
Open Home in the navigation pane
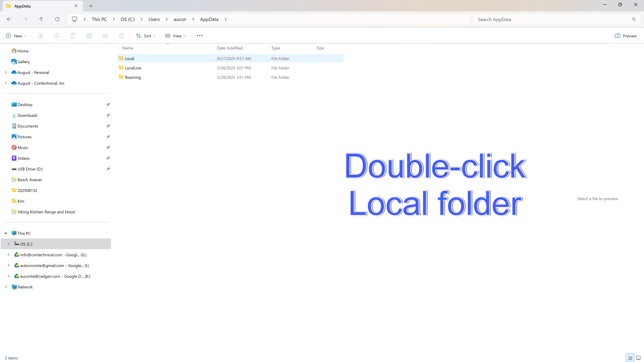[20, 51]
